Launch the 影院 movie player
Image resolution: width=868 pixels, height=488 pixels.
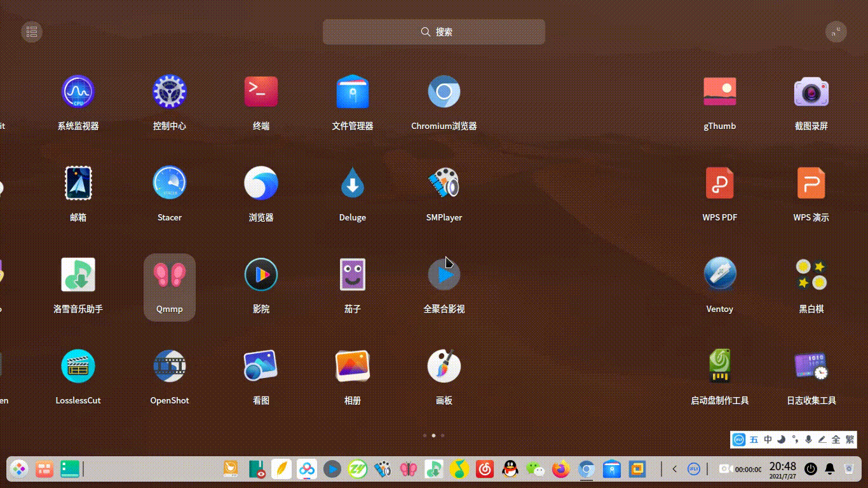point(261,274)
